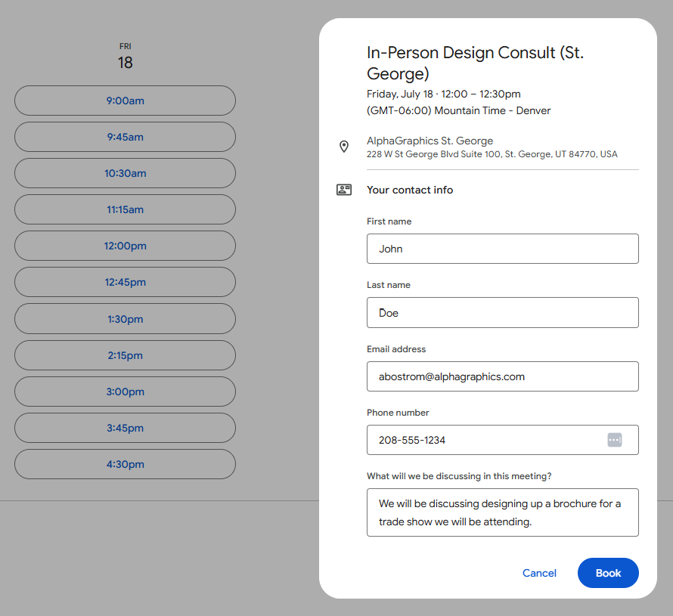Edit the Email address field
The image size is (673, 616).
point(502,376)
